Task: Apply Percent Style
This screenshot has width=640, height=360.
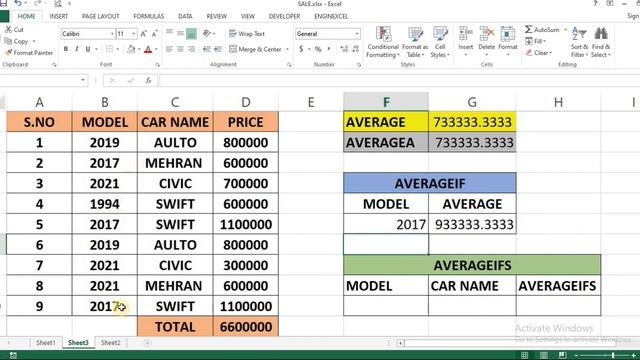Action: 318,49
